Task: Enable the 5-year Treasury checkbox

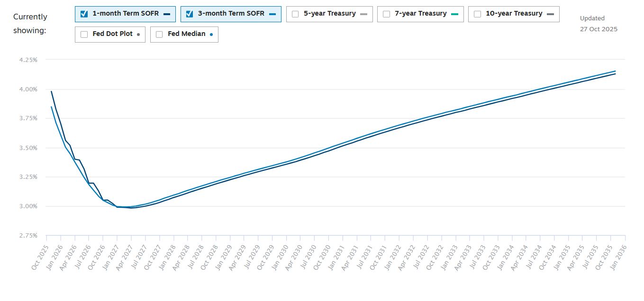Action: pos(295,14)
